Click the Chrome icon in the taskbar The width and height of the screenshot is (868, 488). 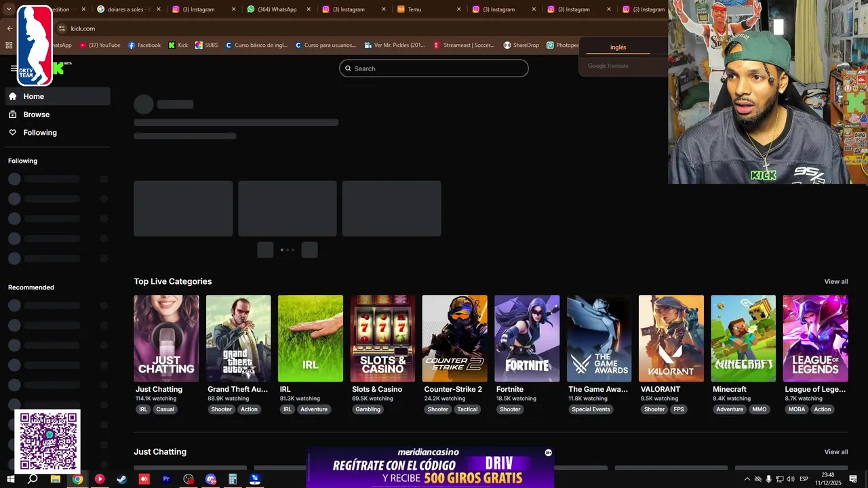click(x=78, y=479)
